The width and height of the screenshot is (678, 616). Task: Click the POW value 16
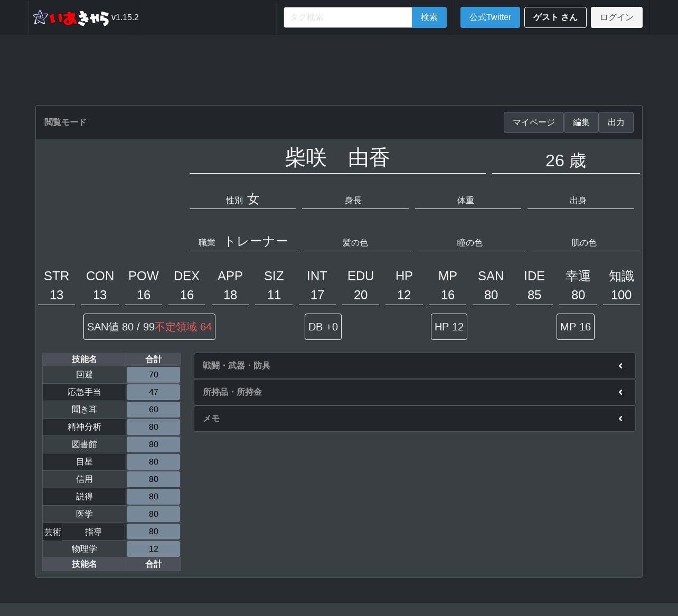(144, 295)
